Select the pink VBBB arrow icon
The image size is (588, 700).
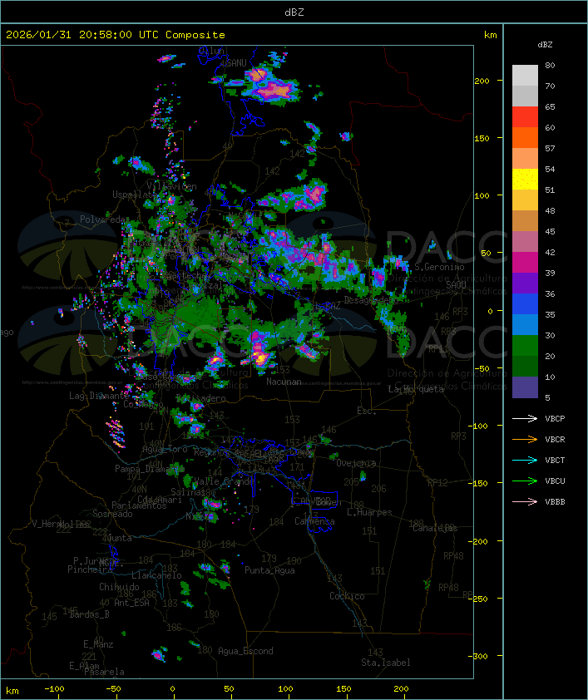click(x=526, y=502)
